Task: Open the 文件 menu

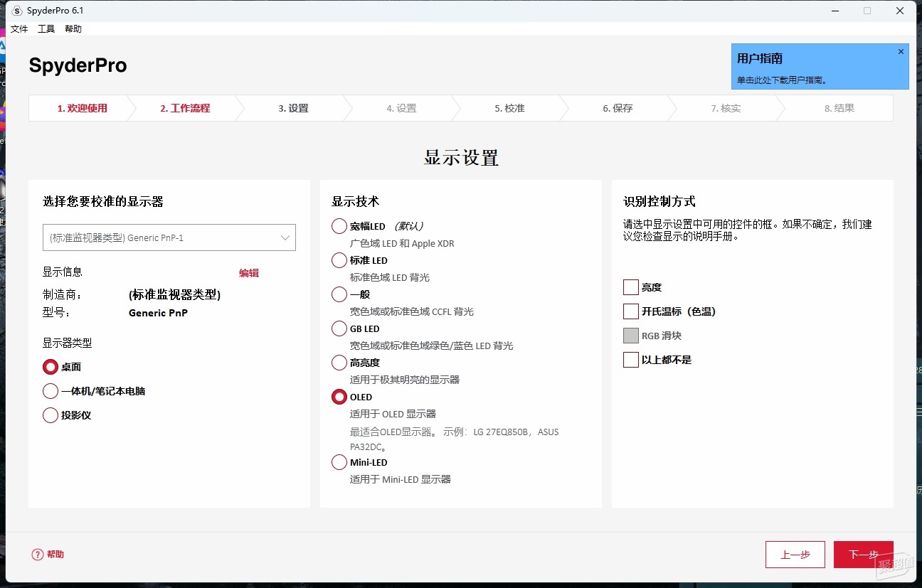Action: 19,29
